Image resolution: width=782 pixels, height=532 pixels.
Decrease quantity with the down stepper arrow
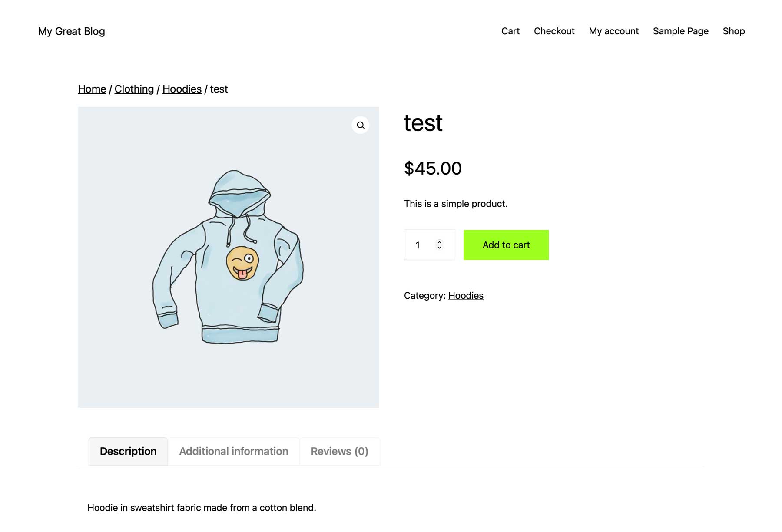tap(439, 248)
